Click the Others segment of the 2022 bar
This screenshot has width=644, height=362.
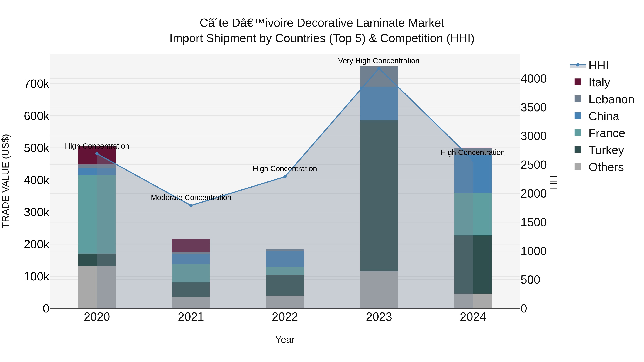[285, 302]
